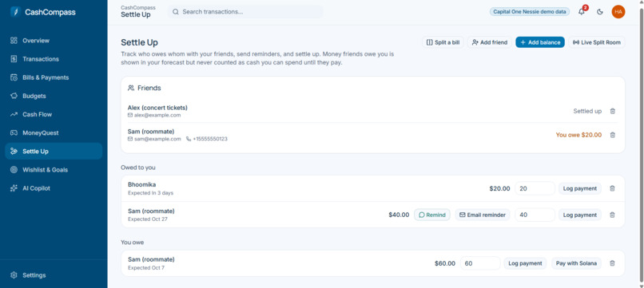Screen dimensions: 644x288
Task: Edit Sam payment amount field 40
Action: pos(535,215)
